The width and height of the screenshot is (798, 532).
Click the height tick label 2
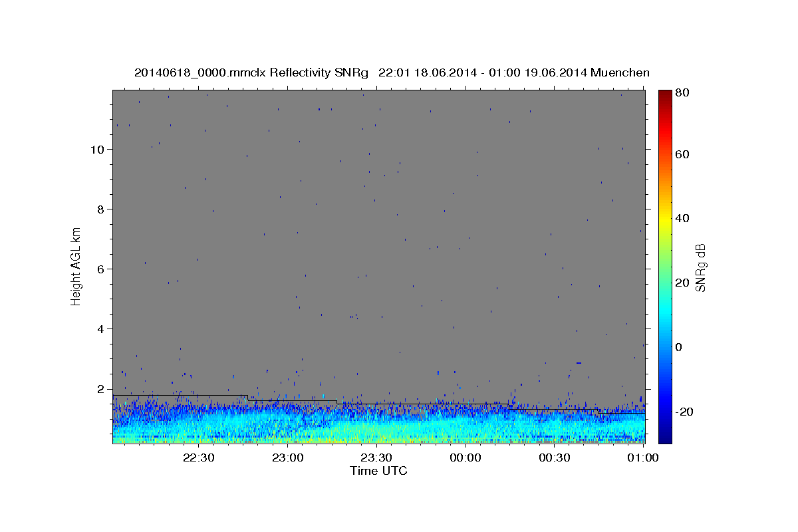[101, 388]
